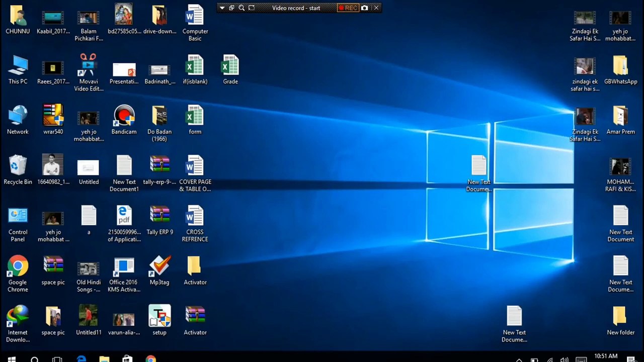The image size is (644, 362).
Task: Capture a screenshot with the camera icon
Action: coord(365,8)
